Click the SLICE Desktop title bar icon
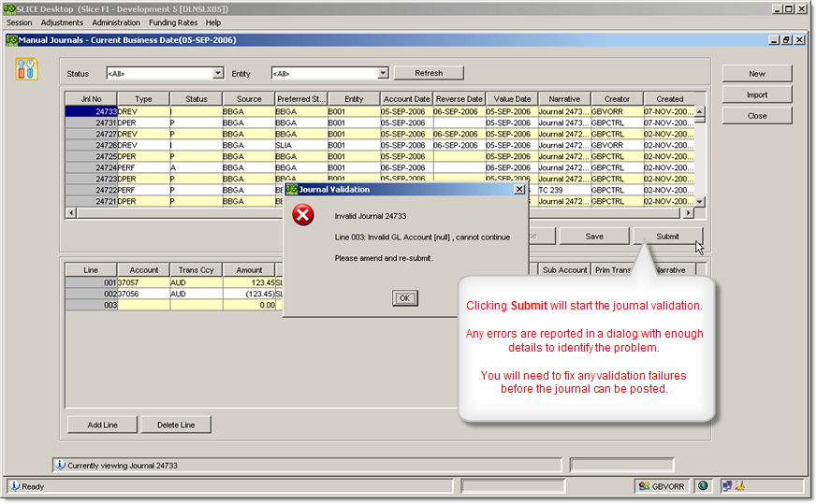 tap(10, 8)
